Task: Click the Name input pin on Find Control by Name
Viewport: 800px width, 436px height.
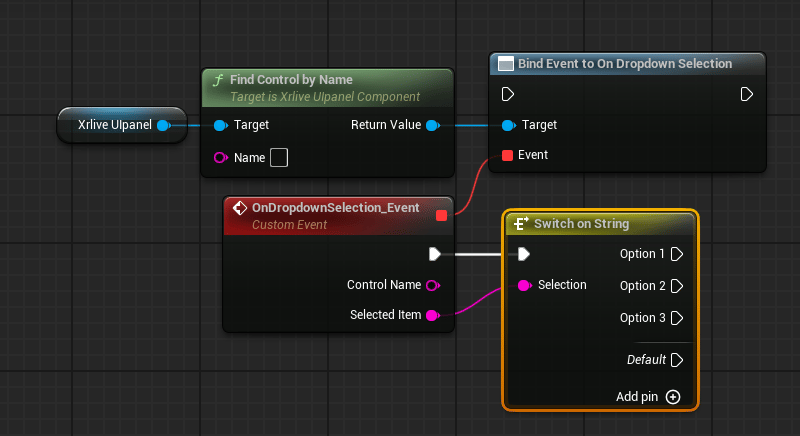Action: click(220, 158)
